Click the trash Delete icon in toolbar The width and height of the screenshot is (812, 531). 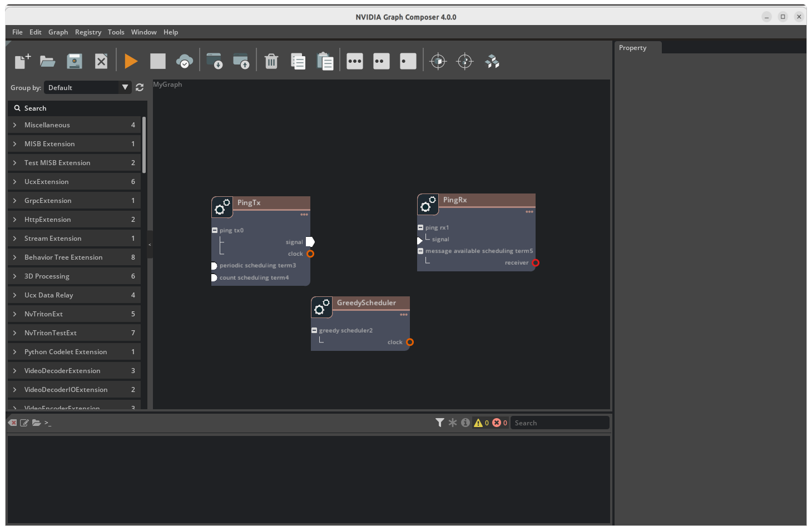coord(271,61)
